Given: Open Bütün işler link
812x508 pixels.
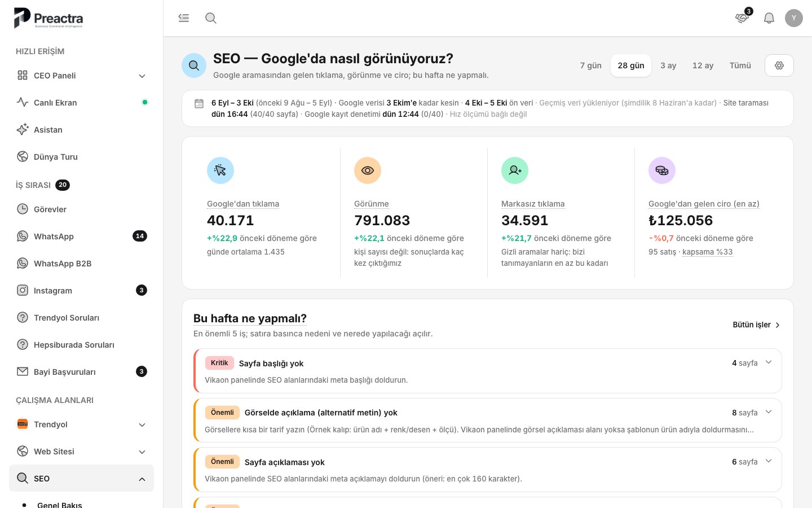Looking at the screenshot, I should click(756, 325).
